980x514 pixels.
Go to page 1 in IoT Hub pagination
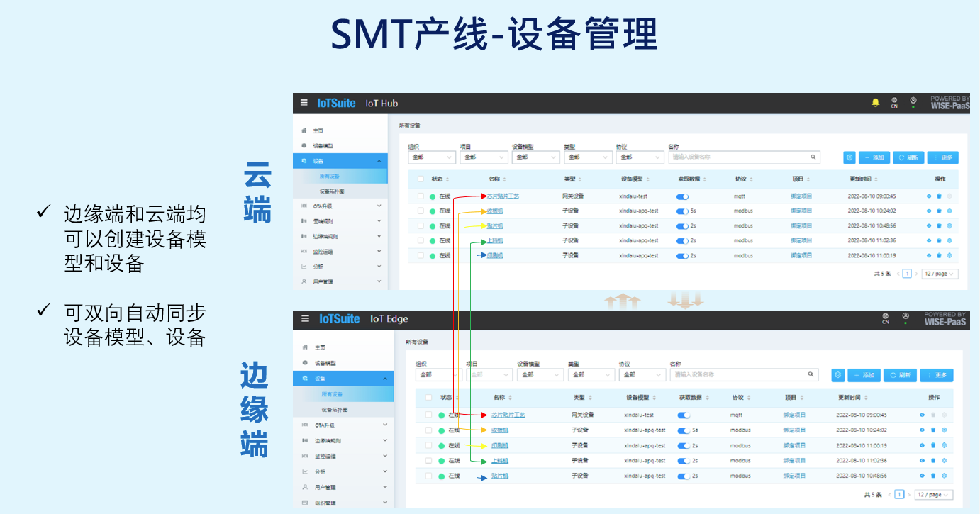907,274
